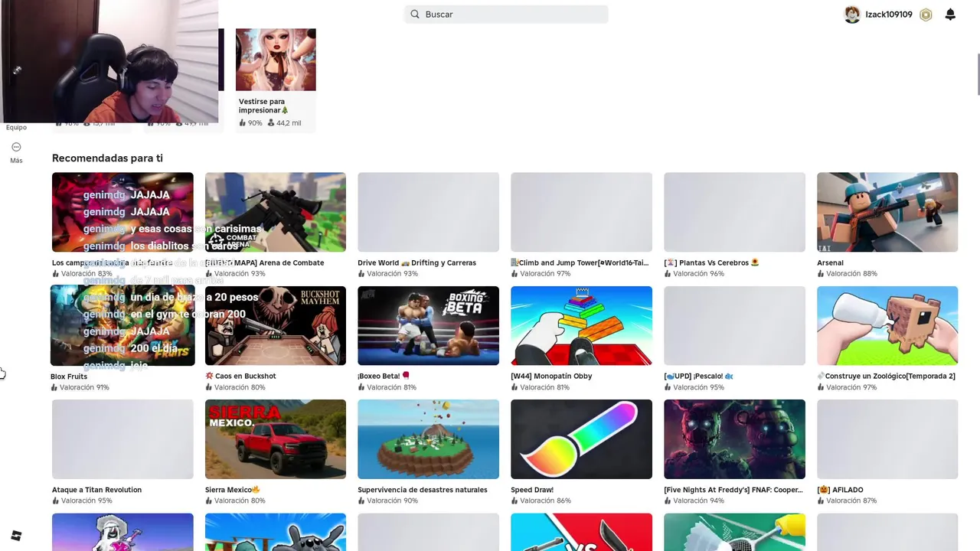Open the Izack109109 profile name
The height and width of the screenshot is (551, 980).
[888, 15]
